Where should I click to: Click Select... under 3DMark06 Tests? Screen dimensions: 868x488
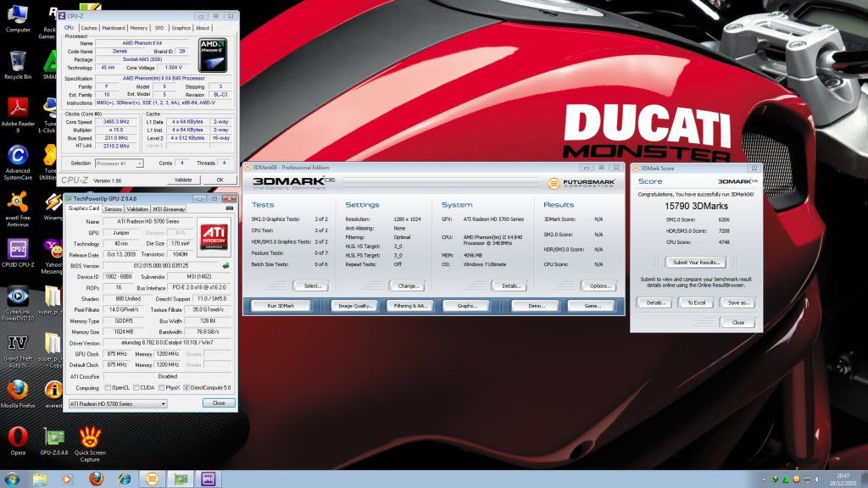point(312,286)
